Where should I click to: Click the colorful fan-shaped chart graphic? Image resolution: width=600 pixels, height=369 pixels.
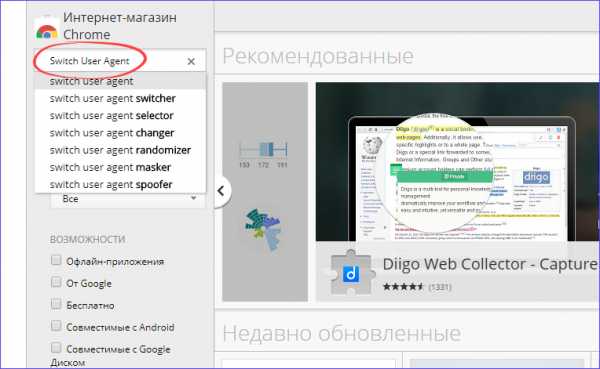coord(263,229)
